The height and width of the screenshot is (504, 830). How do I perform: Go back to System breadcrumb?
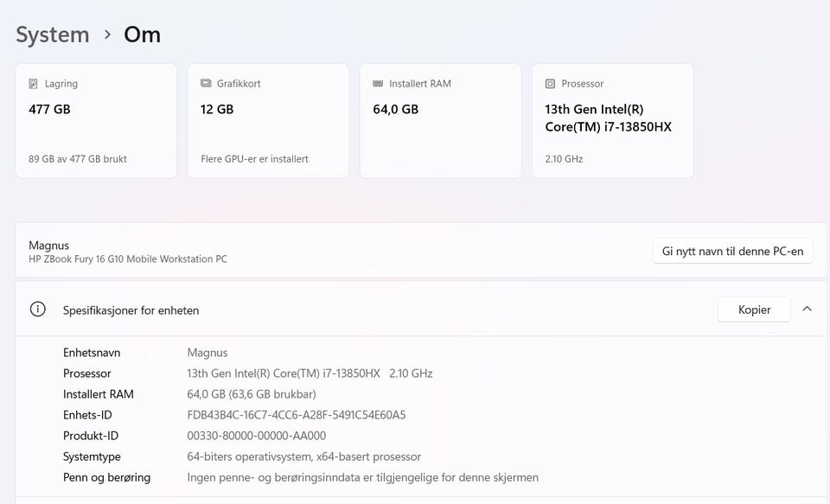coord(53,35)
